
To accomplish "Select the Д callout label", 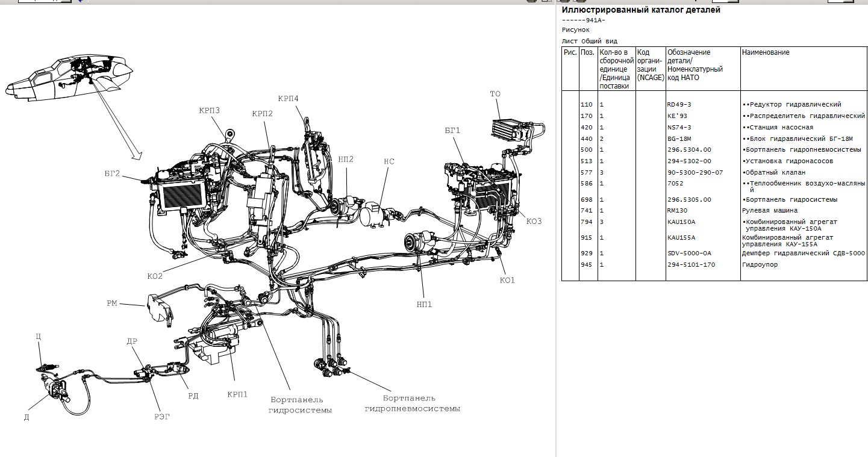I will tap(27, 417).
